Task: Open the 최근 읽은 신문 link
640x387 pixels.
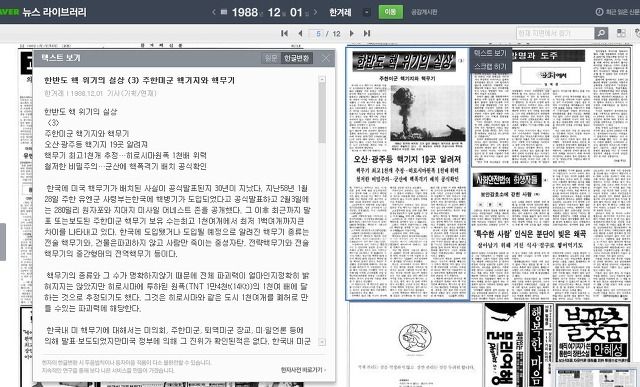Action: [622, 12]
